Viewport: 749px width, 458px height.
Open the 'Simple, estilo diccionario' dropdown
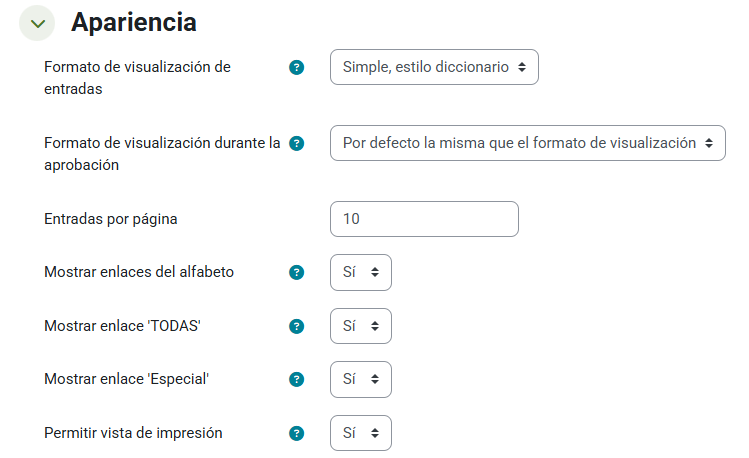point(434,68)
